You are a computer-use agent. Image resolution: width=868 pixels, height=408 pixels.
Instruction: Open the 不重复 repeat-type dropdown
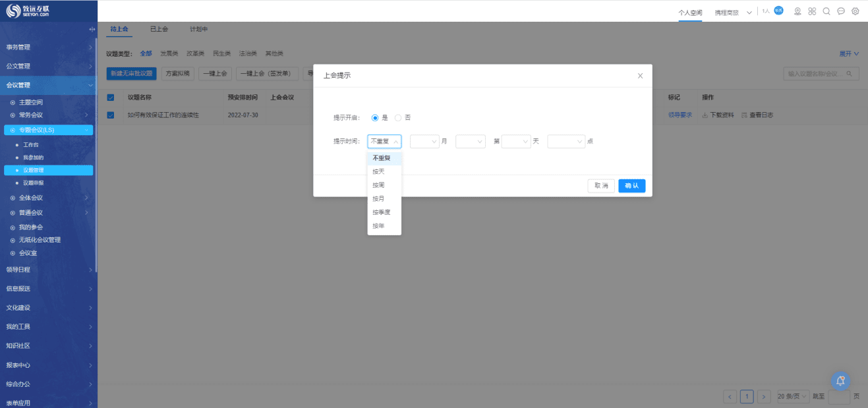(x=384, y=141)
